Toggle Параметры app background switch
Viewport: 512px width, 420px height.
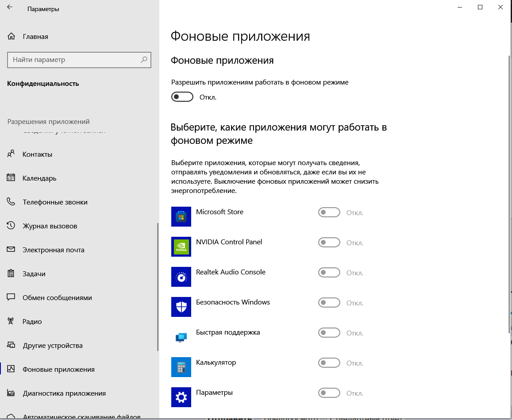coord(329,393)
